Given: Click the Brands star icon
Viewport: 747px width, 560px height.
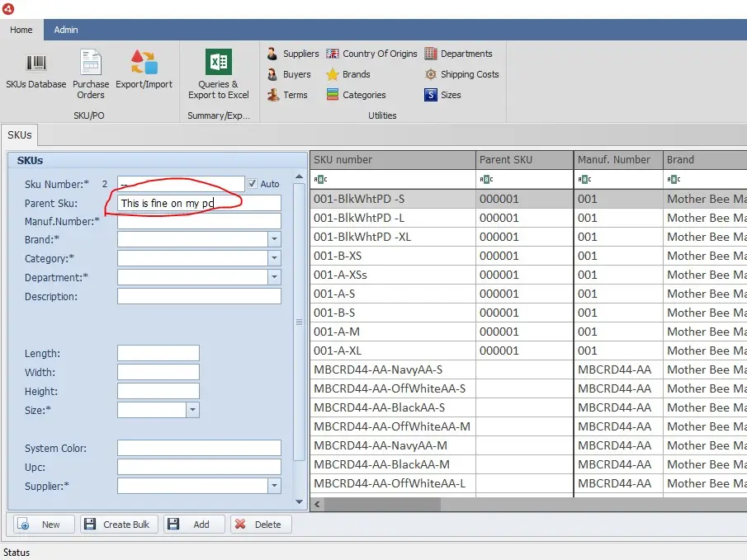Looking at the screenshot, I should pos(333,74).
